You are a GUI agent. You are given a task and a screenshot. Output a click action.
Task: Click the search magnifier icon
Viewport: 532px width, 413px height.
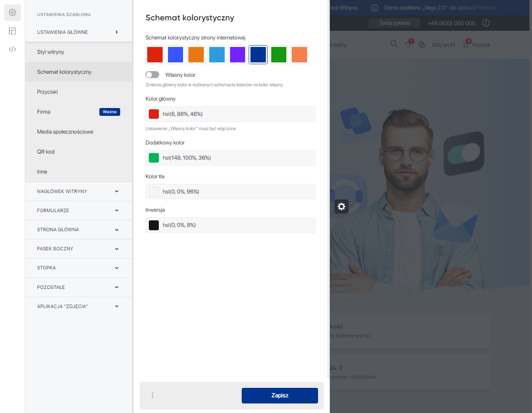point(394,44)
